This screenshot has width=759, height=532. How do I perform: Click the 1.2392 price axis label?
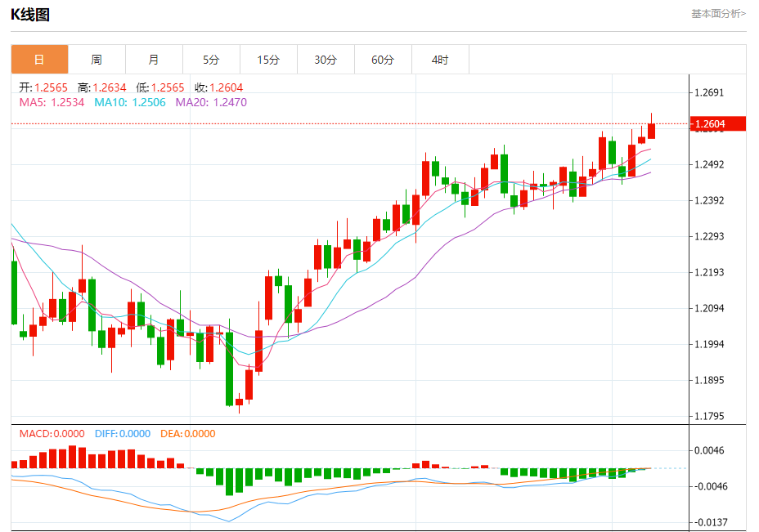pyautogui.click(x=709, y=200)
